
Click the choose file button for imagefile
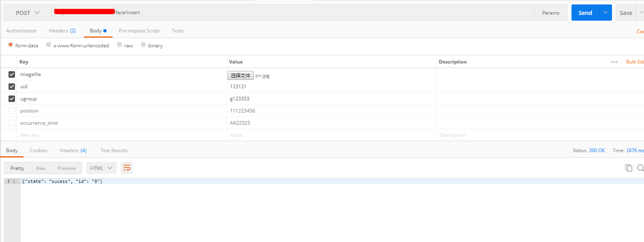coord(240,75)
